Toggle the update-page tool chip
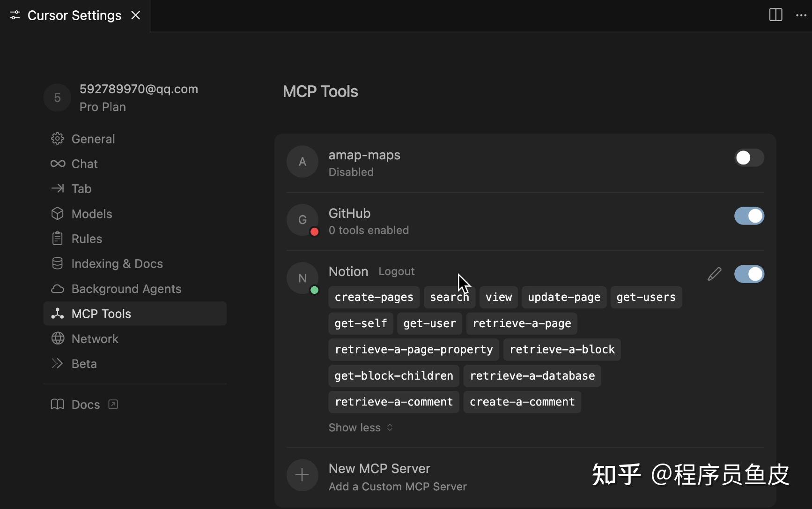Image resolution: width=812 pixels, height=509 pixels. pos(564,297)
